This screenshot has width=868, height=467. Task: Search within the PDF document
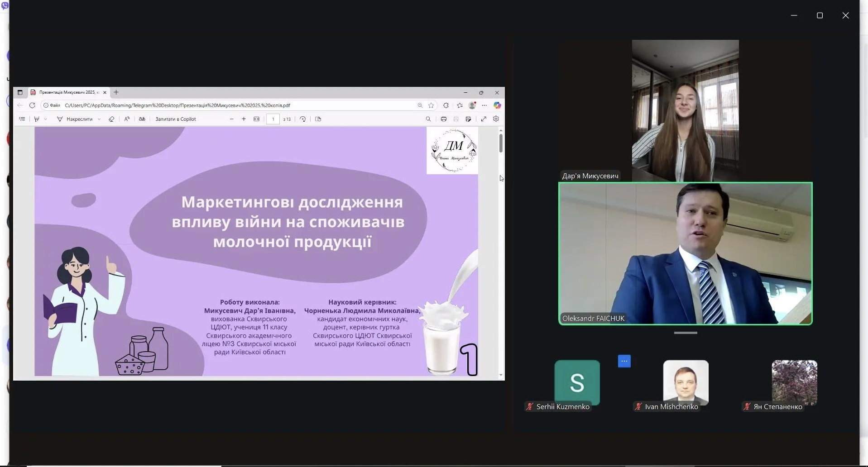pyautogui.click(x=428, y=119)
